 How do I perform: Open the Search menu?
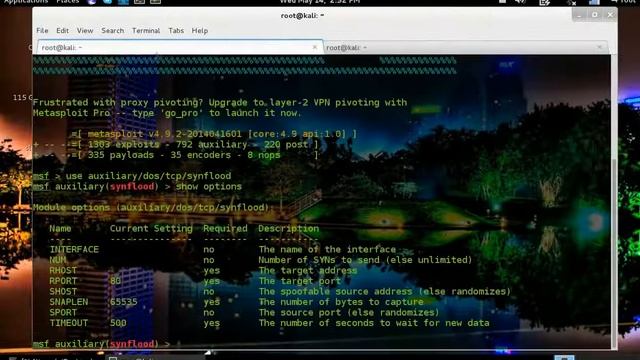pos(113,31)
